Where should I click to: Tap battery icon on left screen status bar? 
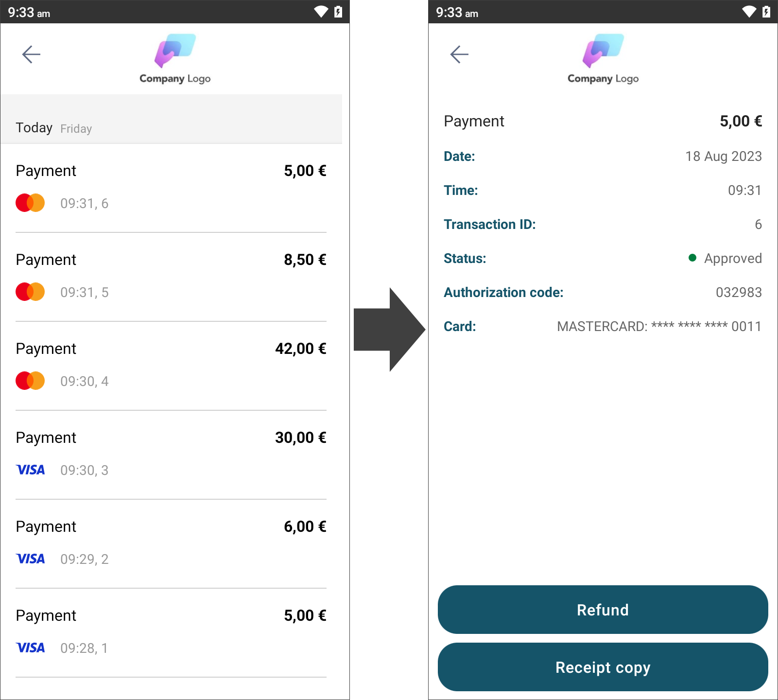point(338,12)
